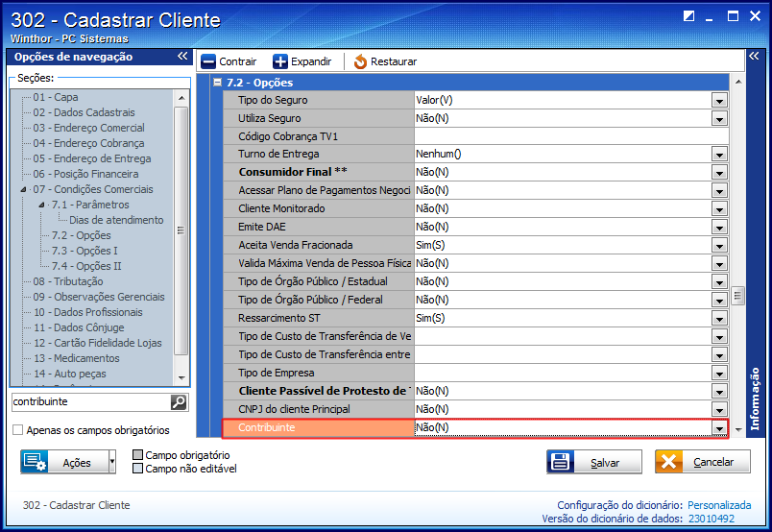
Task: Click the Cancelar X icon
Action: [x=668, y=462]
